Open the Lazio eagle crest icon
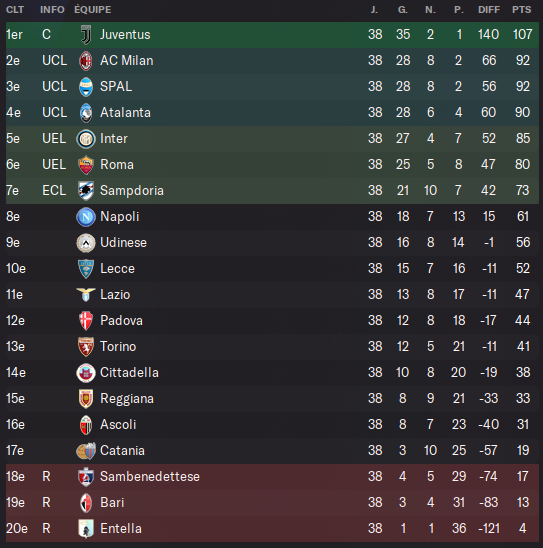Image resolution: width=543 pixels, height=548 pixels. (x=86, y=295)
